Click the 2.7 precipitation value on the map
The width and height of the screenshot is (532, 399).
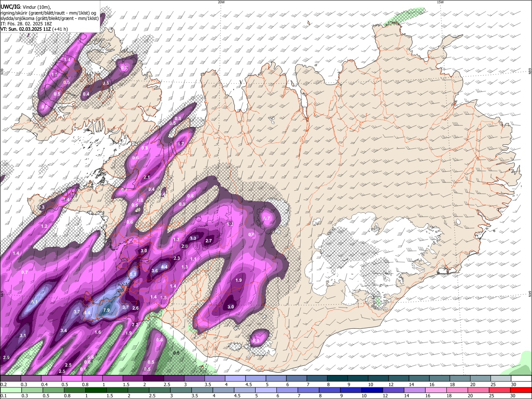(209, 241)
